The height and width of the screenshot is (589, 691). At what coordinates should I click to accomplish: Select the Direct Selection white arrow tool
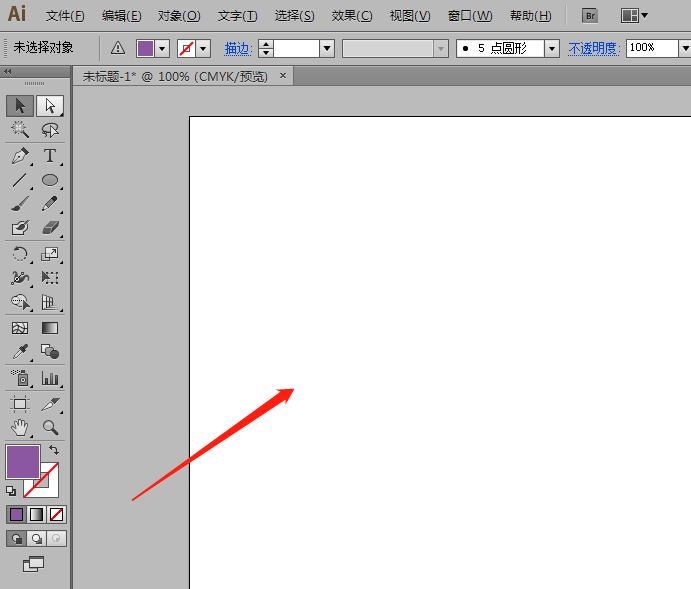pyautogui.click(x=49, y=106)
